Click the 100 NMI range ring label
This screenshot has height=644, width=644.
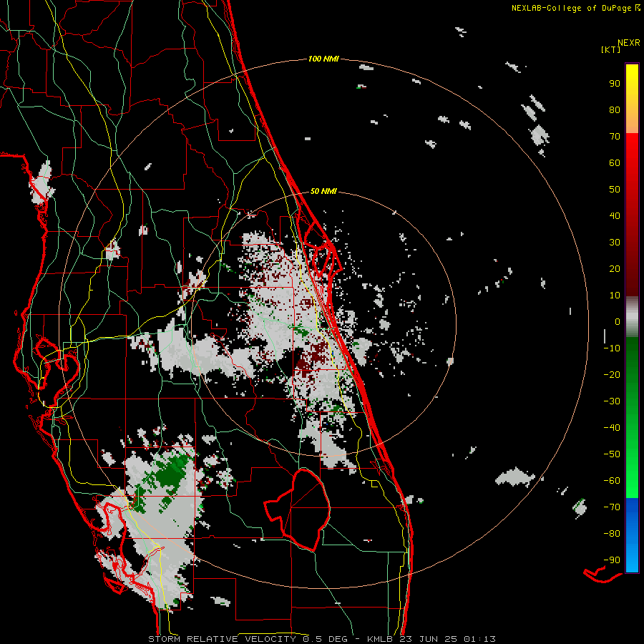(x=323, y=59)
